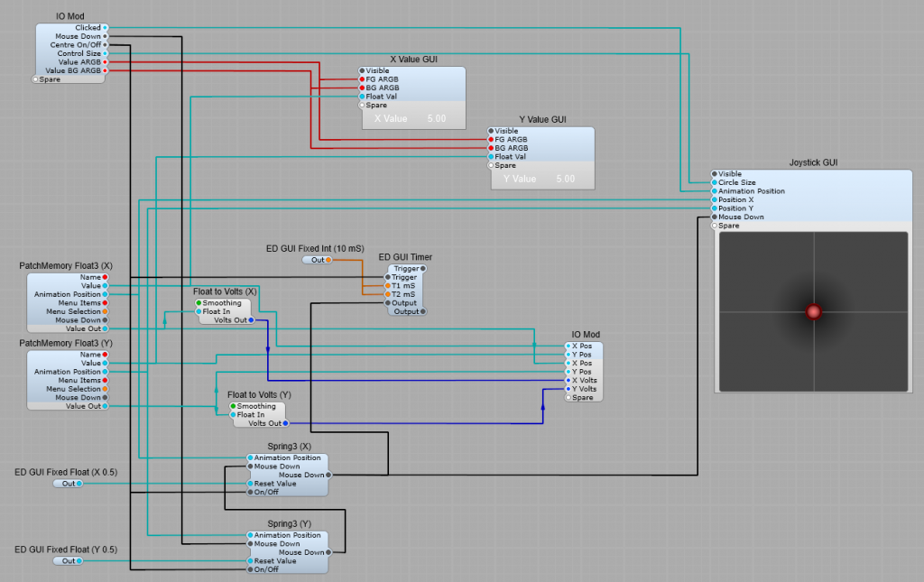The image size is (924, 582).
Task: Click the On/Off pin on Spring3 (X)
Action: pos(251,492)
